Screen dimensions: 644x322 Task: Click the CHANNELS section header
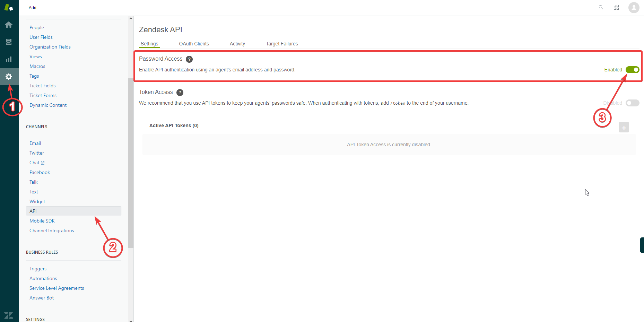37,127
